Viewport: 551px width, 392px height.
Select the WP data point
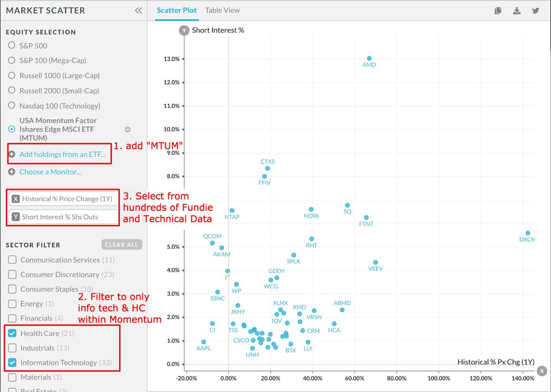point(236,285)
